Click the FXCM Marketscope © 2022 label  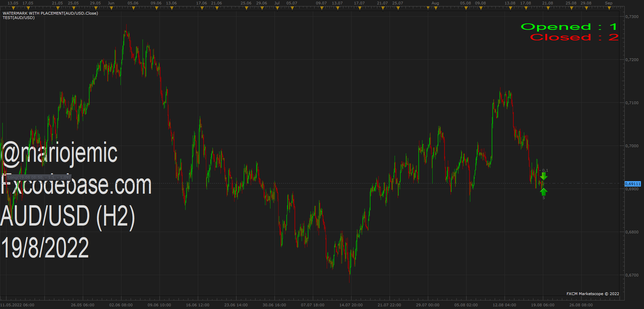tap(593, 294)
